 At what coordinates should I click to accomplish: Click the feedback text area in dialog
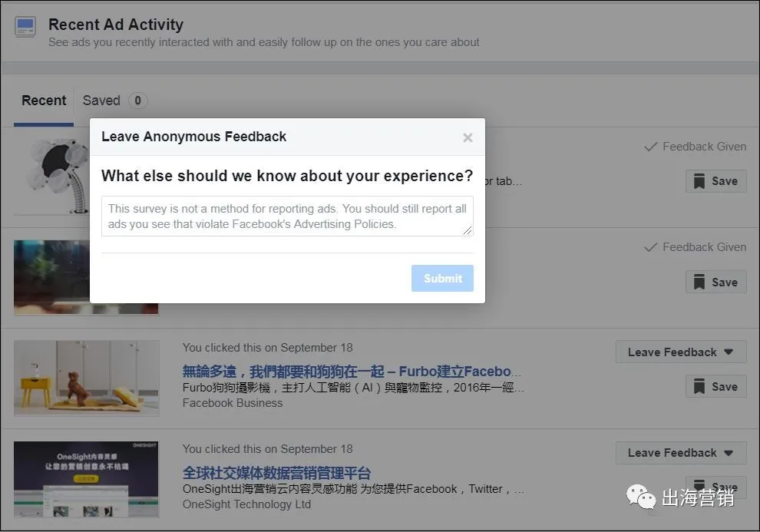[287, 216]
